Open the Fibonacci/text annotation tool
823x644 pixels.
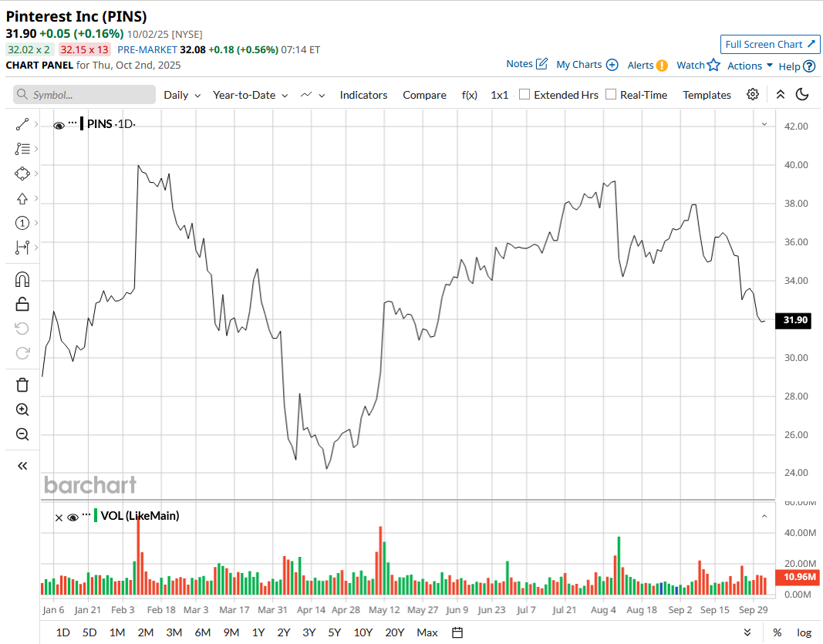(x=22, y=149)
